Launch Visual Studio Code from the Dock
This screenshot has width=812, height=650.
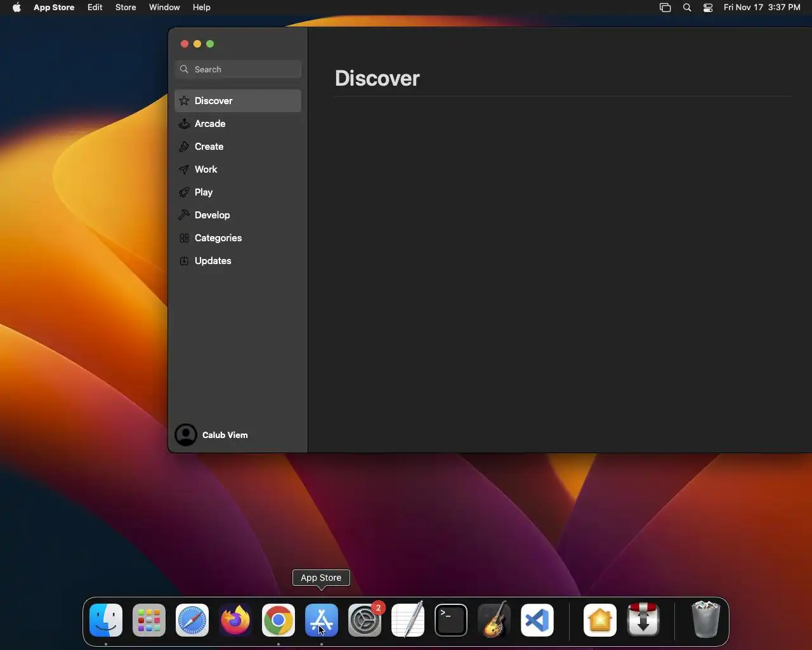click(537, 620)
